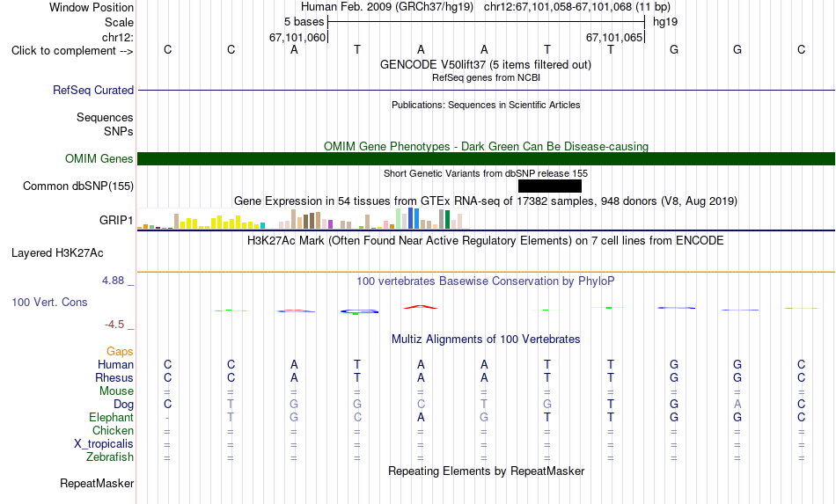Click the hg19 label beside the scale bar
The width and height of the screenshot is (836, 504).
tap(665, 22)
